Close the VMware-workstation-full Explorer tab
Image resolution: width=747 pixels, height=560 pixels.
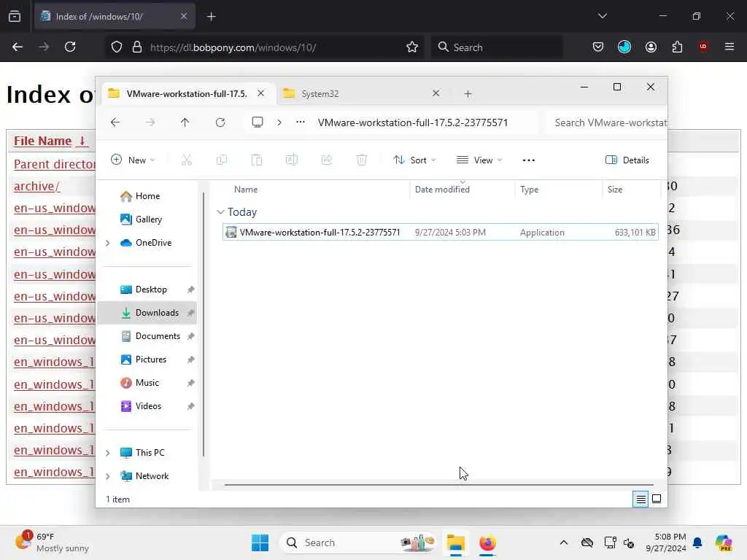[260, 93]
